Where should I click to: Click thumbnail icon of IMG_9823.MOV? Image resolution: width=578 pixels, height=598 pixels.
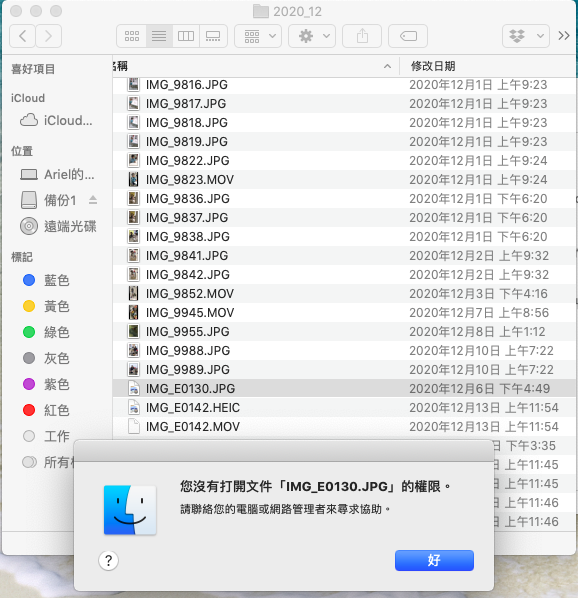point(133,179)
